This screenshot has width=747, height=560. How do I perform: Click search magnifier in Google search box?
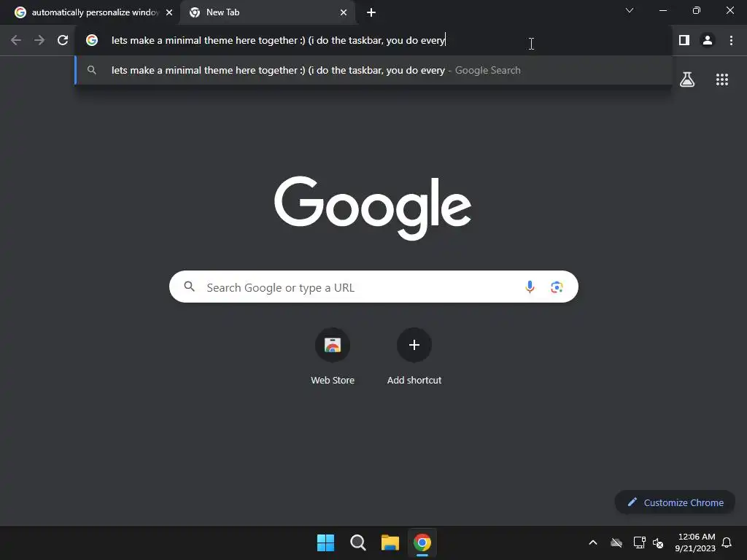tap(190, 287)
